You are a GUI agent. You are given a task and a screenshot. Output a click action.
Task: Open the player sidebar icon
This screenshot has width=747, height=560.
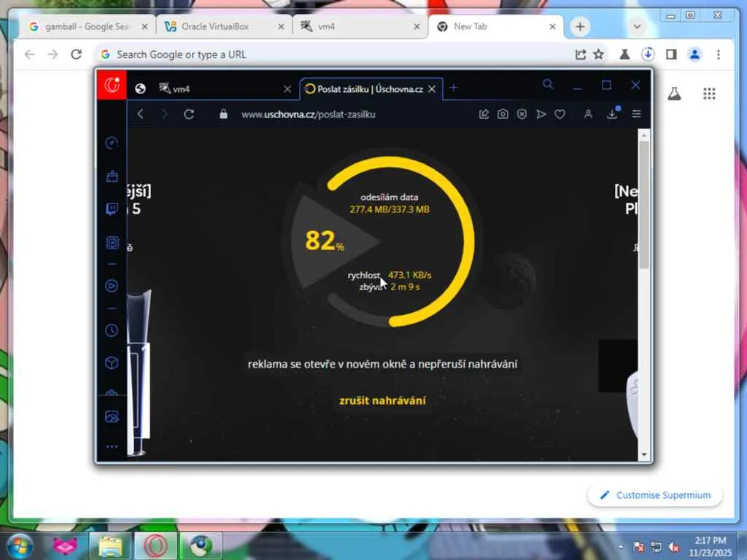(112, 286)
